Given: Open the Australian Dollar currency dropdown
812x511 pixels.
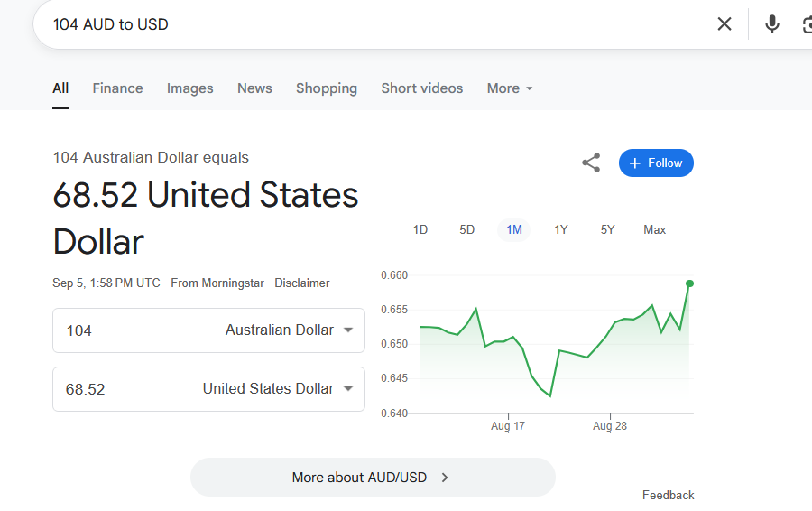Looking at the screenshot, I should (x=289, y=330).
